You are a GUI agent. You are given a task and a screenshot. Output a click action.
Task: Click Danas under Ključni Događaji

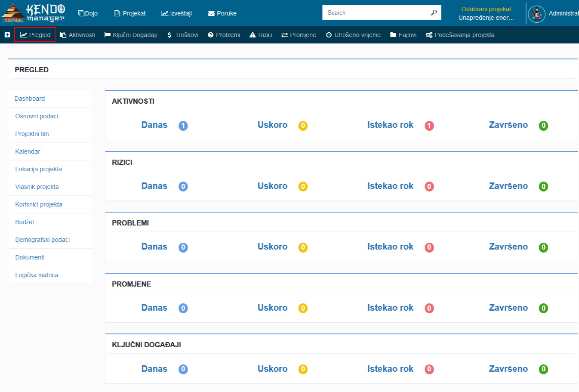[x=154, y=369]
